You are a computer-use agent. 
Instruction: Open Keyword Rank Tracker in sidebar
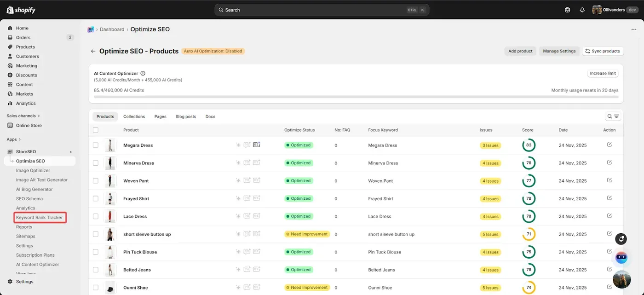40,218
